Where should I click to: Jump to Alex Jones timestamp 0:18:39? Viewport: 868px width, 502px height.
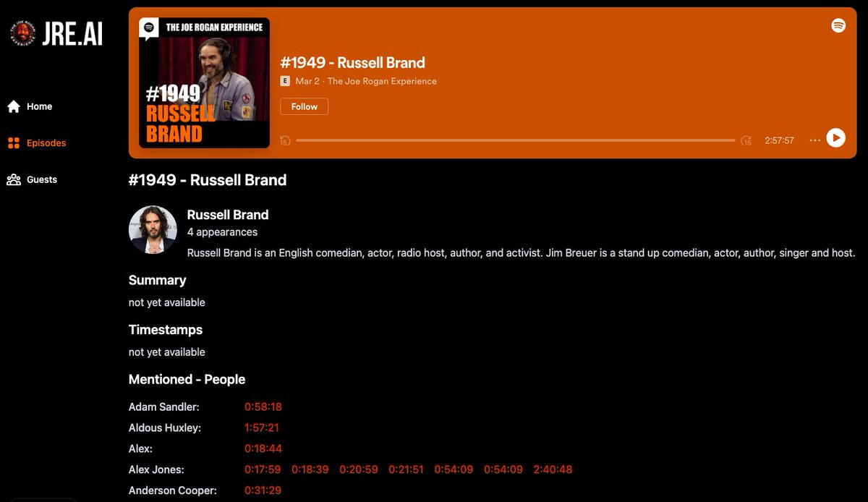tap(310, 469)
